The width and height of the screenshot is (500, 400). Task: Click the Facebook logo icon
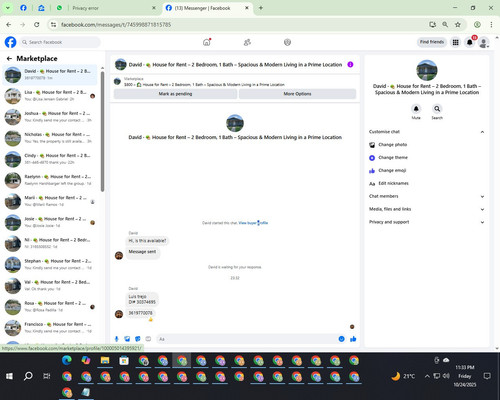tap(10, 42)
